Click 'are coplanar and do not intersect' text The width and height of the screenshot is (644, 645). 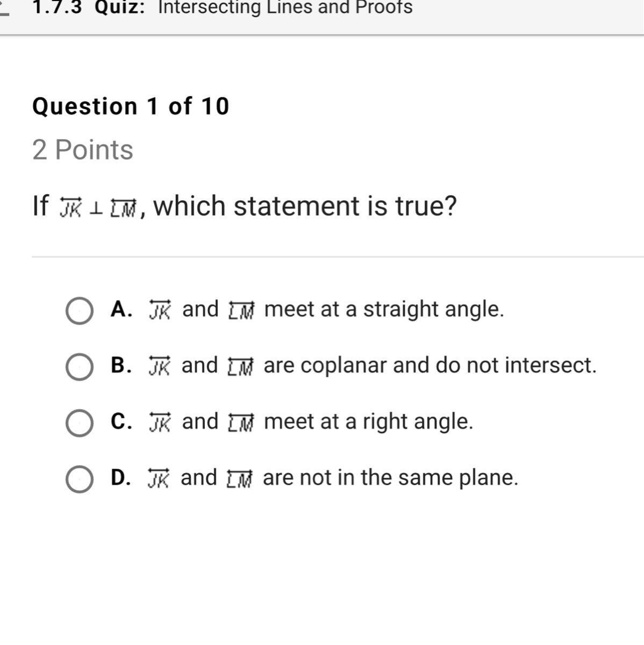[430, 365]
